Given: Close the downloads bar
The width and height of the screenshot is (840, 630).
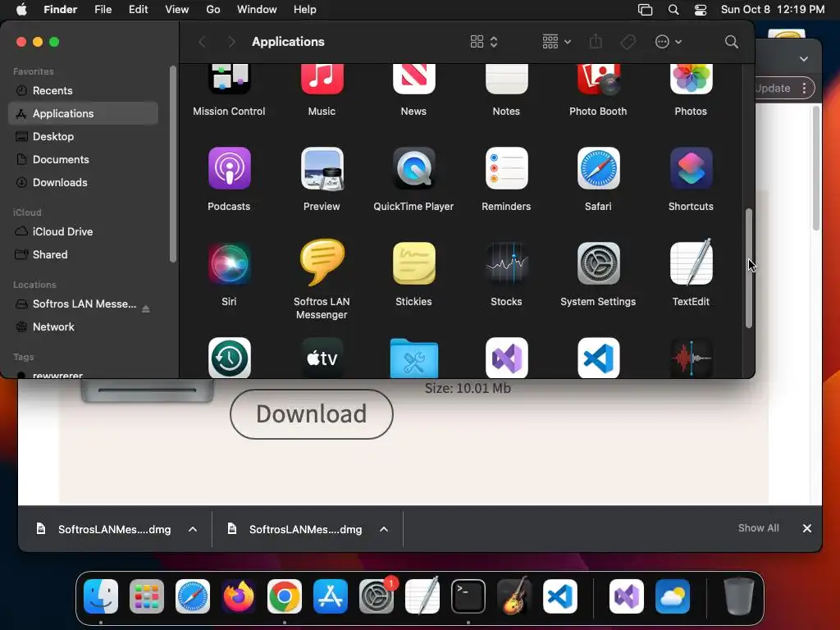Looking at the screenshot, I should tap(807, 528).
